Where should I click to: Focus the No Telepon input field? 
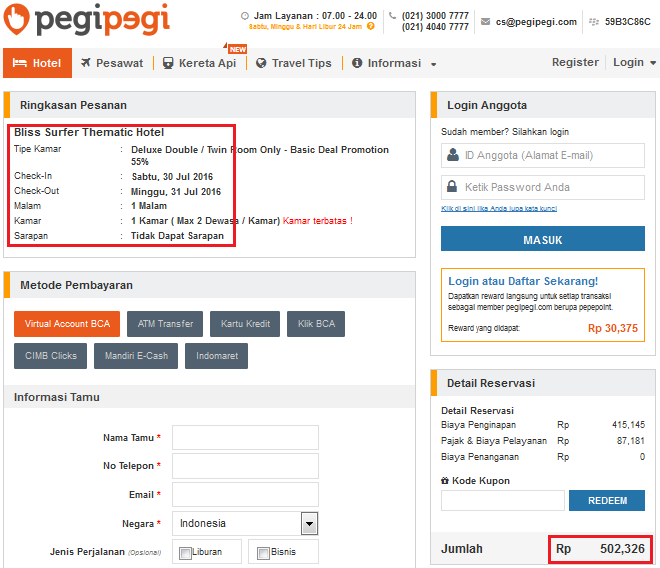pos(245,466)
